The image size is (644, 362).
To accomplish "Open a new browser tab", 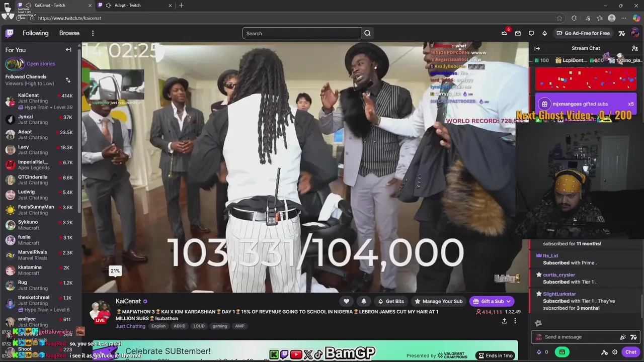I will [181, 5].
